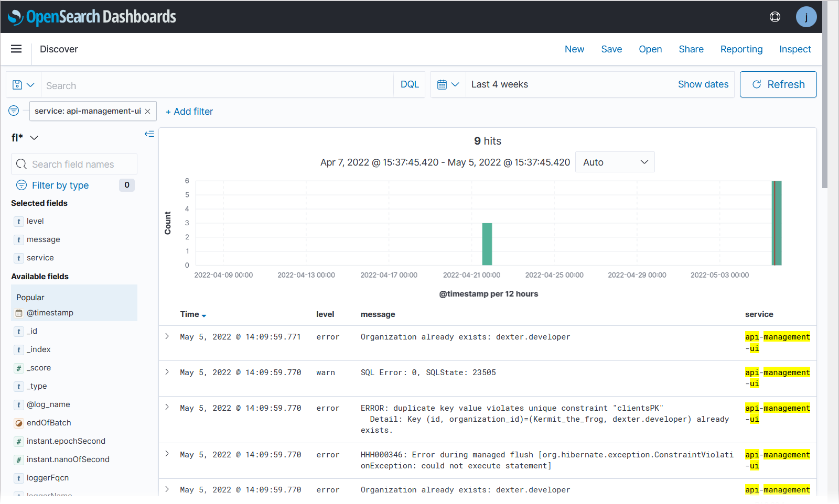Image resolution: width=839 pixels, height=504 pixels.
Task: Open the help icon in the top bar
Action: point(775,17)
